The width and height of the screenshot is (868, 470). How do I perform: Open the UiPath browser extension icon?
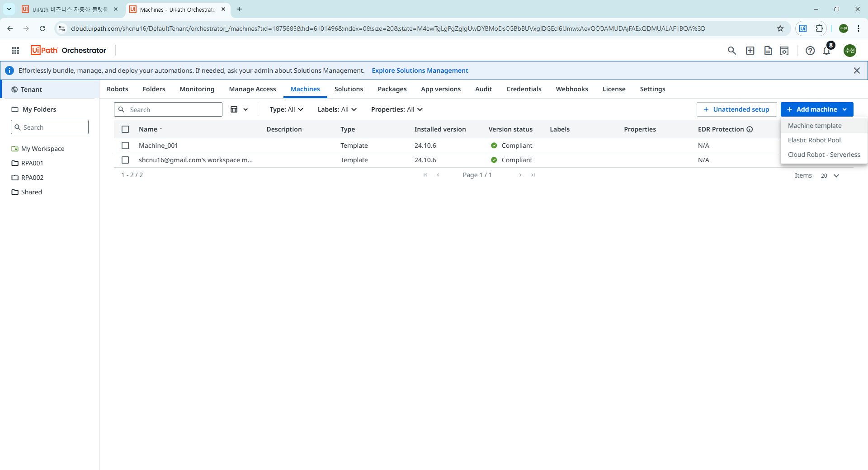tap(803, 28)
